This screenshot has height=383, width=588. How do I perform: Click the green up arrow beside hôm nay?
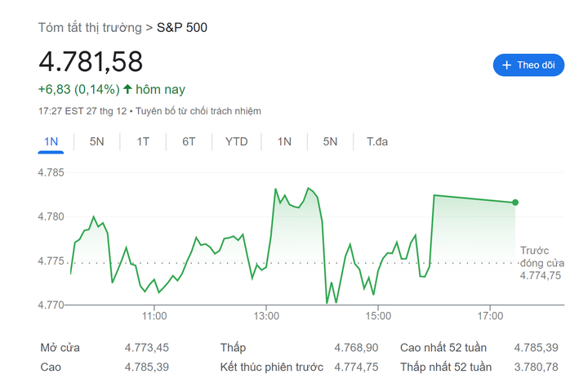point(127,89)
